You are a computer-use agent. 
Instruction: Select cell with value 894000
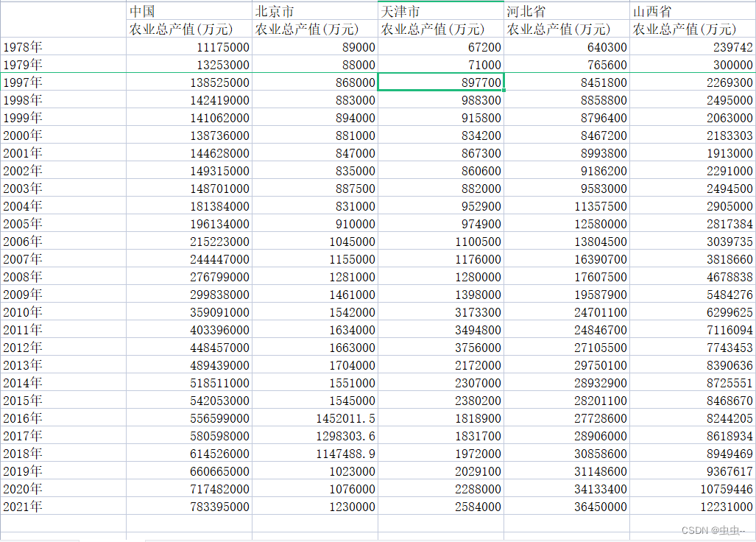click(315, 118)
